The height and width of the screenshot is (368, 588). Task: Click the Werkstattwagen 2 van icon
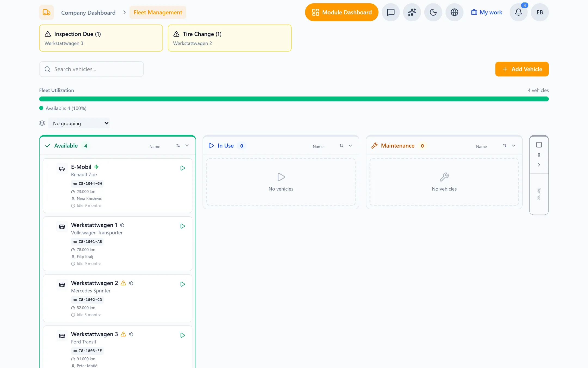tap(62, 285)
